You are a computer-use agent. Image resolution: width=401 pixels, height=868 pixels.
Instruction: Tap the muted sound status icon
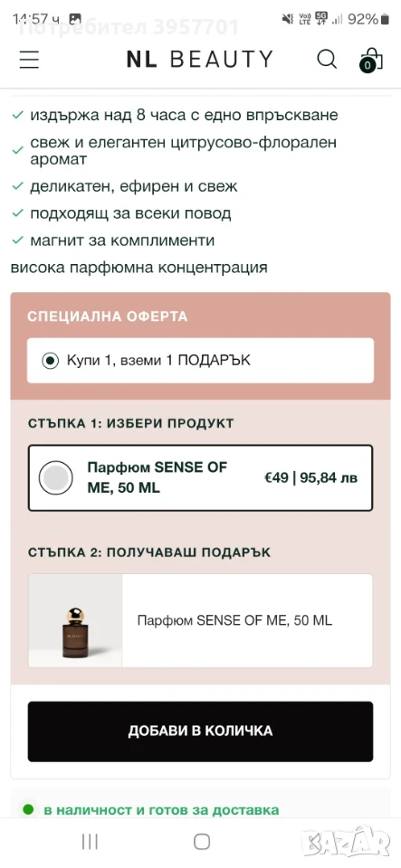coord(288,19)
